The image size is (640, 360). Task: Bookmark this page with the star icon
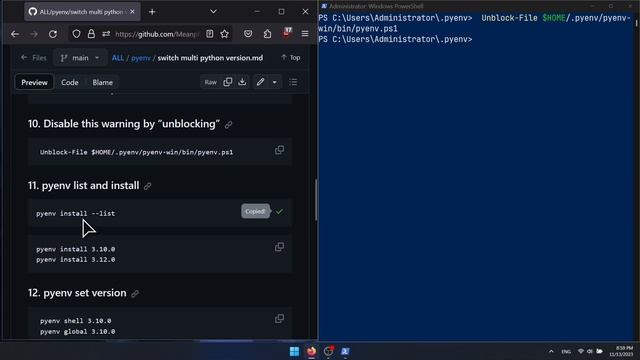click(224, 34)
